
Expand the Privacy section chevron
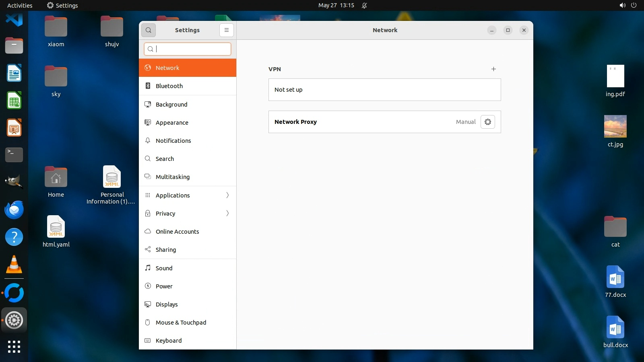pyautogui.click(x=227, y=213)
